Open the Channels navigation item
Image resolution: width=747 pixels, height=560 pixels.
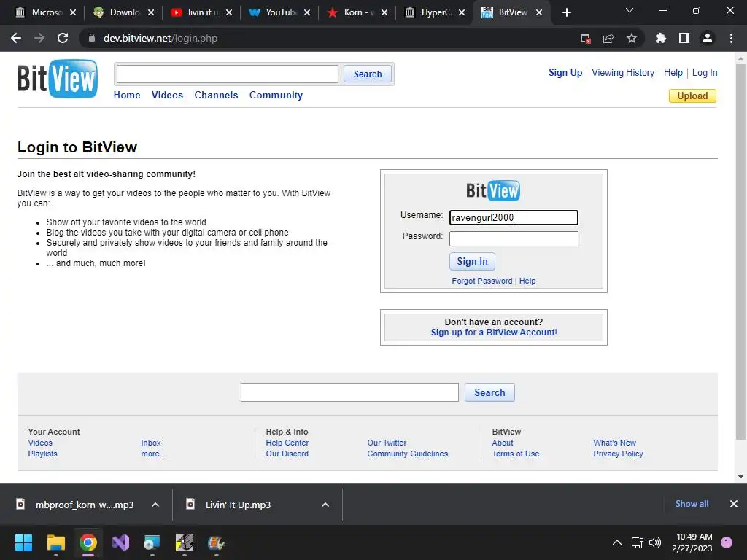click(x=216, y=96)
